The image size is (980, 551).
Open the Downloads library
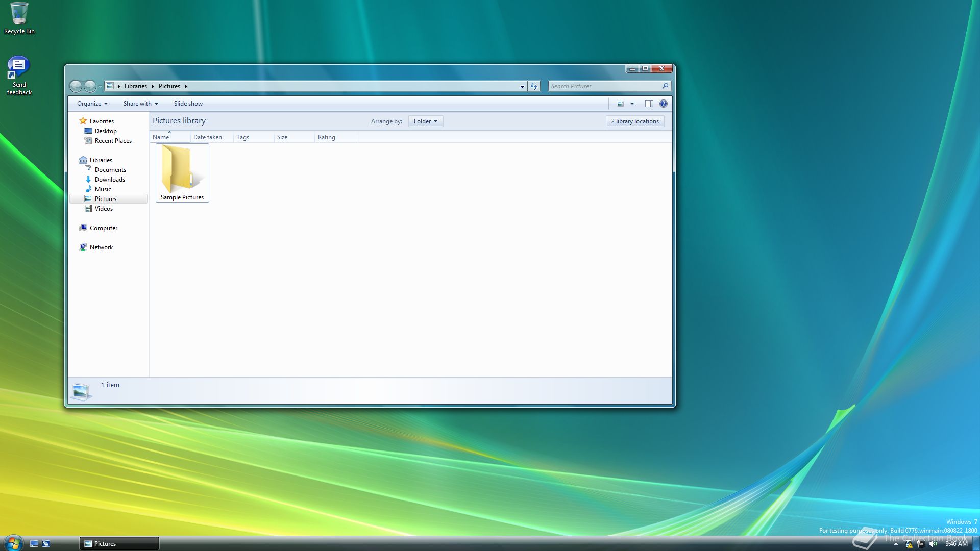(x=110, y=180)
